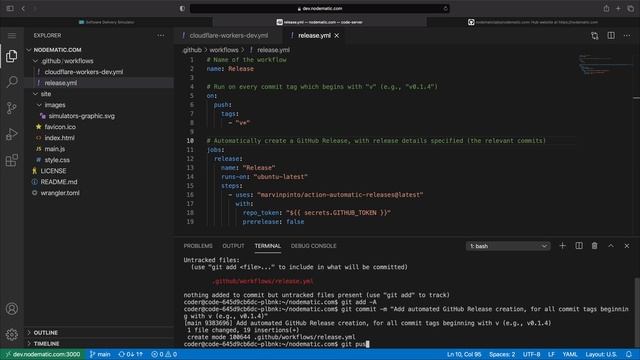This screenshot has width=640, height=360.
Task: Select the release.yml editor tab
Action: point(314,36)
